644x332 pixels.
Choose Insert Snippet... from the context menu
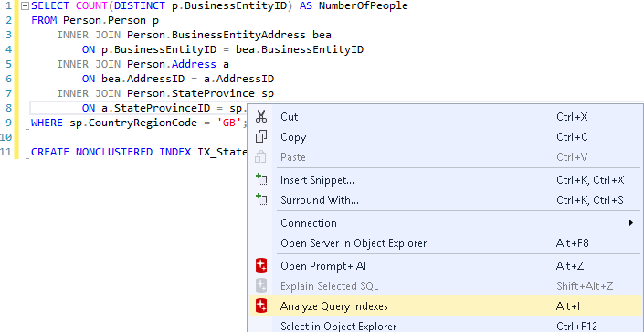(445, 180)
